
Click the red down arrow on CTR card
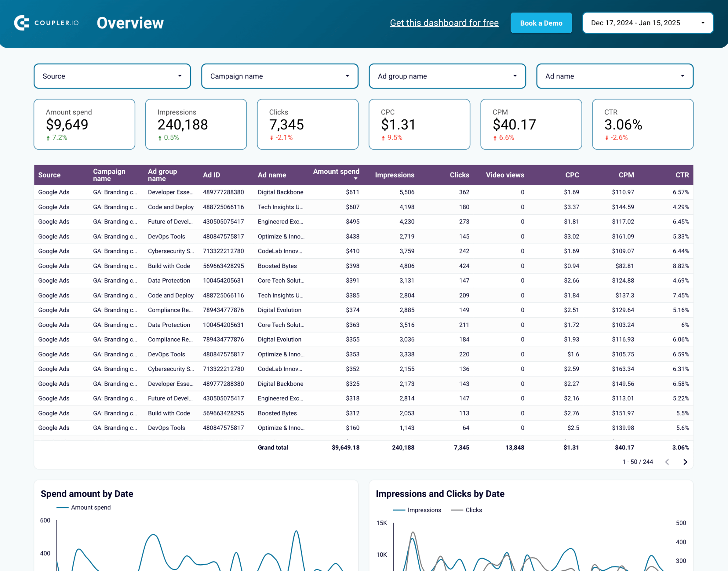(x=607, y=138)
